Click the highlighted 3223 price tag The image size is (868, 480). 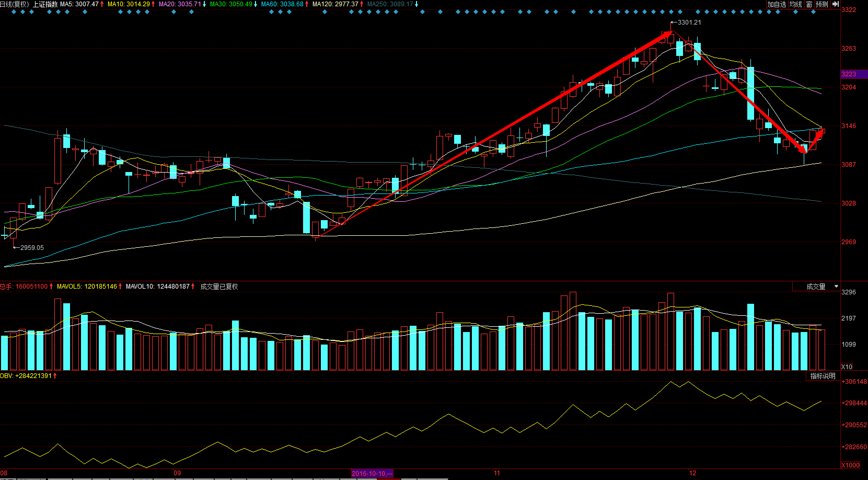coord(854,74)
